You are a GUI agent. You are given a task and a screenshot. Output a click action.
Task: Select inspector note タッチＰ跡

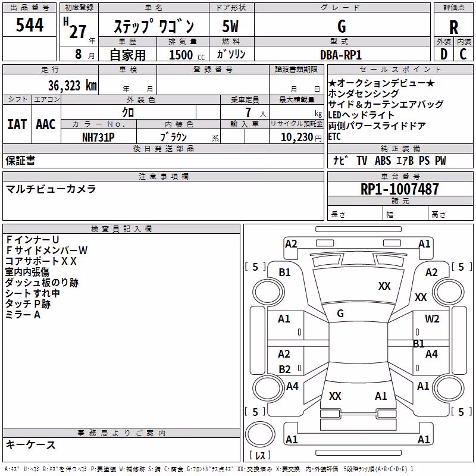pos(27,304)
